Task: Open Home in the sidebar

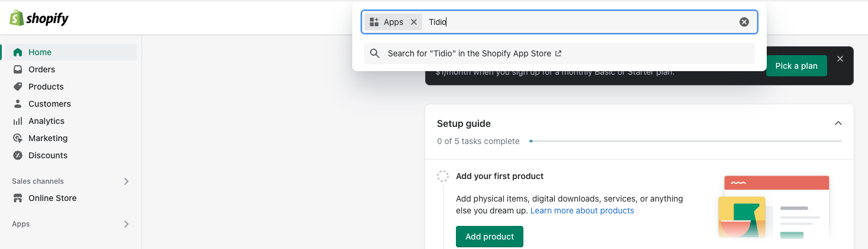Action: [71, 52]
